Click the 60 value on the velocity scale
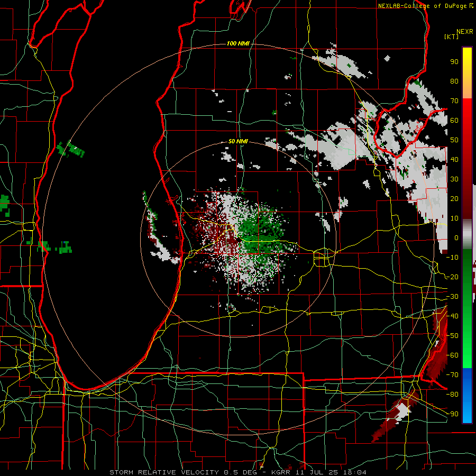476x476 pixels. pos(454,120)
